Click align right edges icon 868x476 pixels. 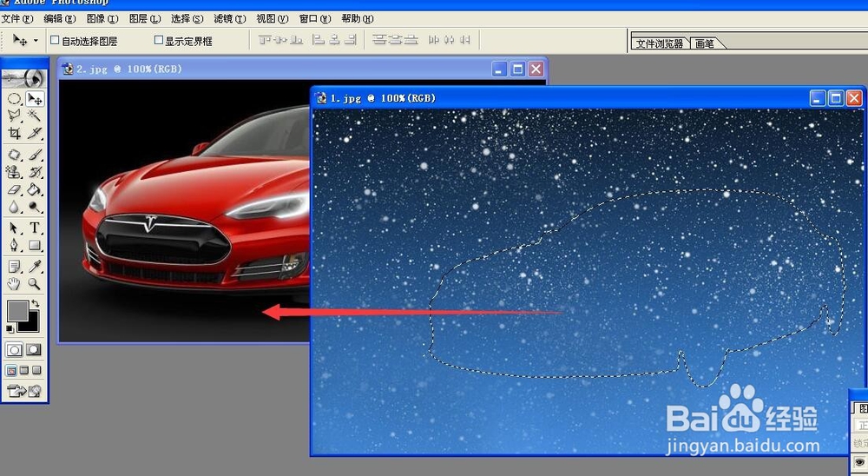pyautogui.click(x=350, y=40)
